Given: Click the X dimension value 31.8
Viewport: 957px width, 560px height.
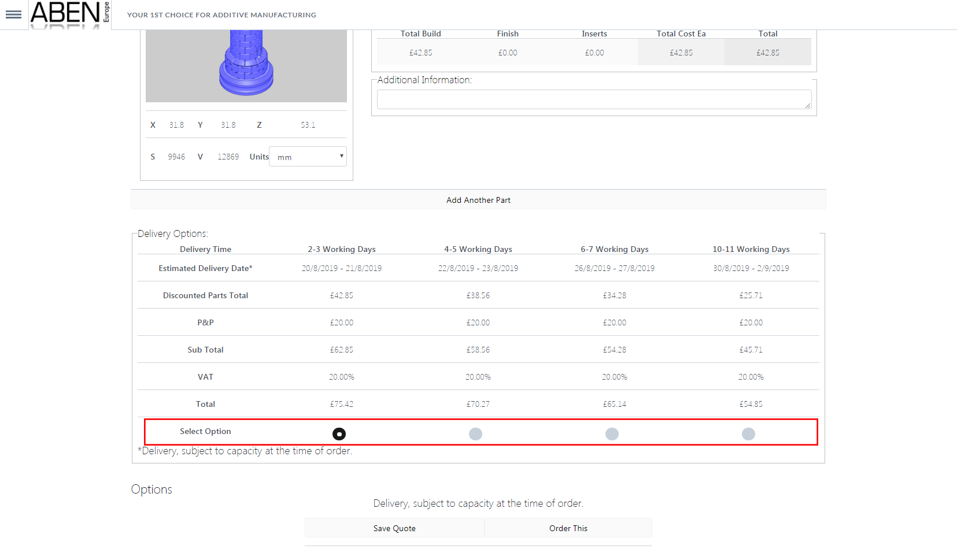Looking at the screenshot, I should [176, 125].
